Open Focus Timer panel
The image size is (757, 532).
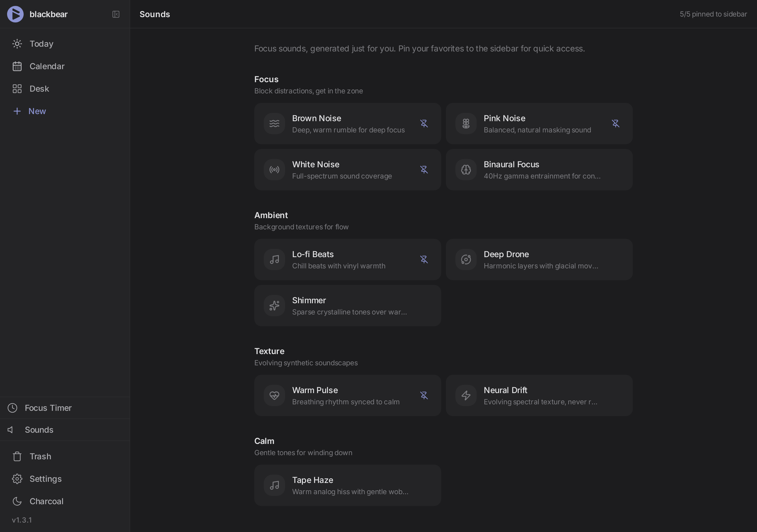[x=48, y=408]
